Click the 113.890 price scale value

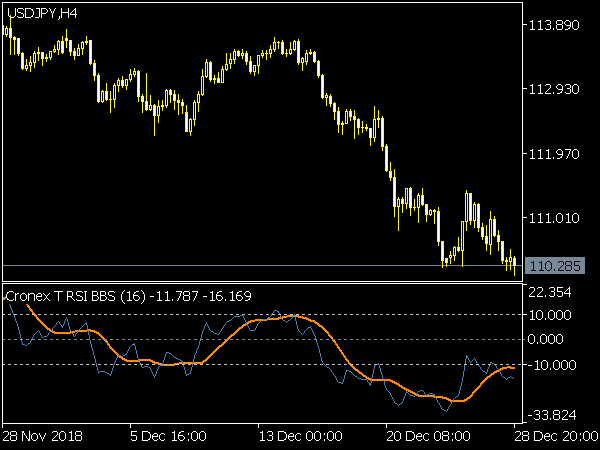coord(554,25)
